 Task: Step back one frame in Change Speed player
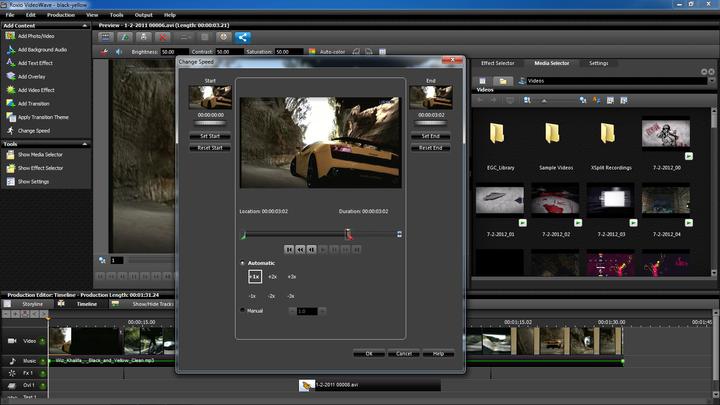click(311, 249)
